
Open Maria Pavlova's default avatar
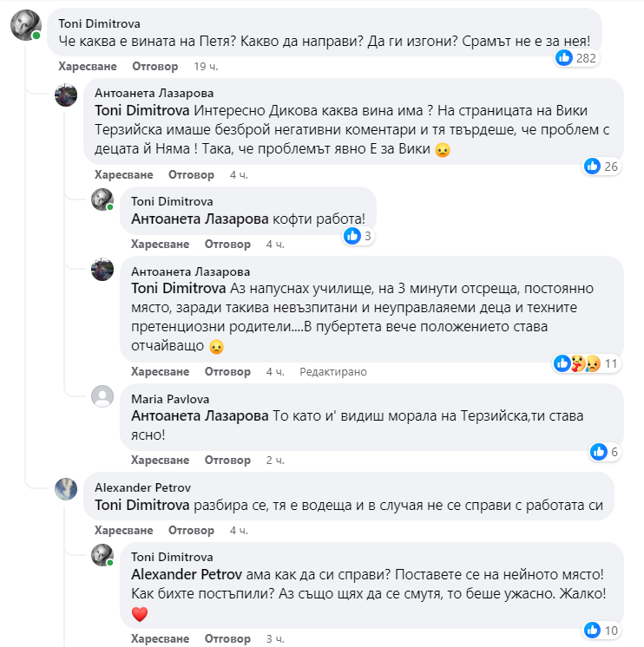(x=102, y=397)
